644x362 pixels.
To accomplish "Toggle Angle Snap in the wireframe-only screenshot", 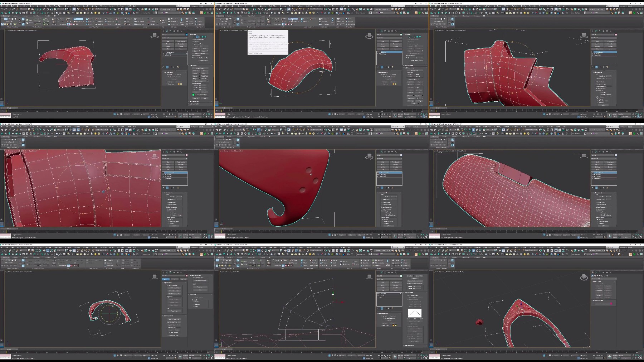I will [297, 250].
